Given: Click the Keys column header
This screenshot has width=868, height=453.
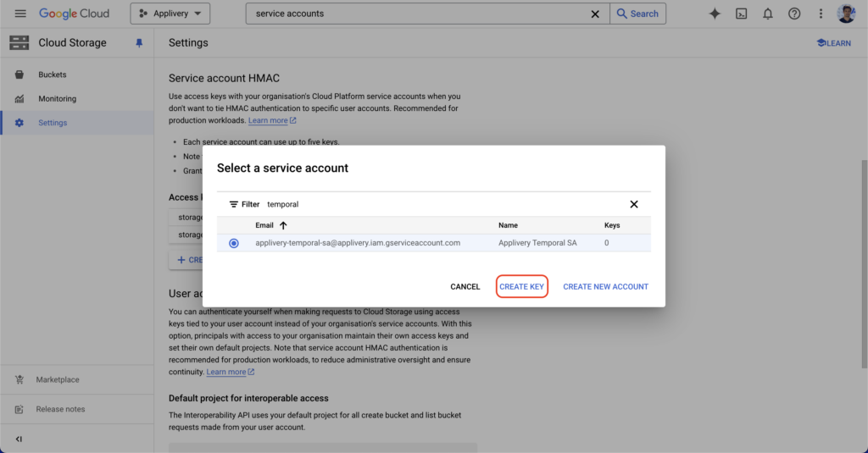Looking at the screenshot, I should tap(612, 225).
